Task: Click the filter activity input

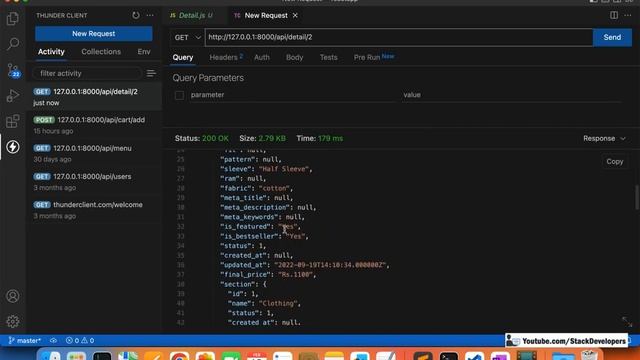Action: click(87, 73)
